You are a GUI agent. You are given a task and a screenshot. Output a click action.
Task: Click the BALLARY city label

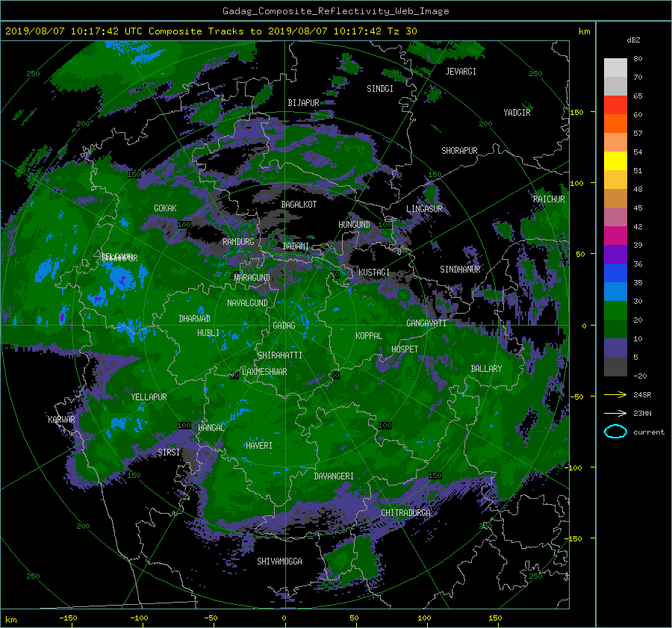click(x=486, y=369)
